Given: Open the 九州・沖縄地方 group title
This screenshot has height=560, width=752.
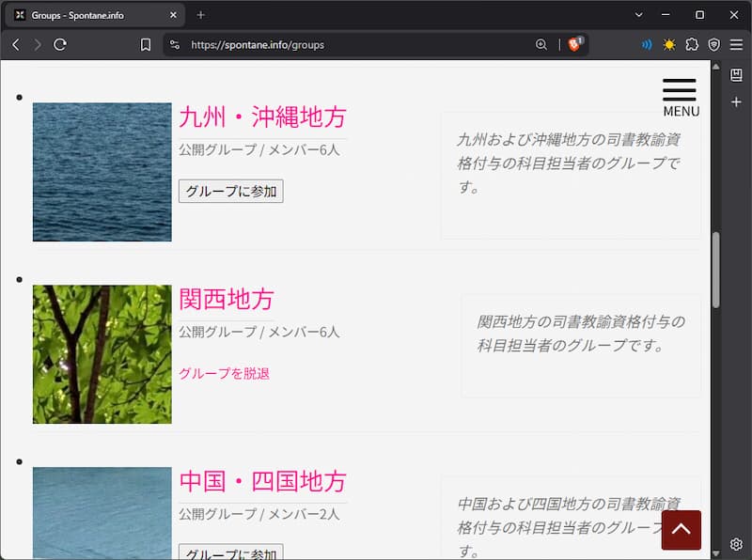Looking at the screenshot, I should [x=262, y=117].
